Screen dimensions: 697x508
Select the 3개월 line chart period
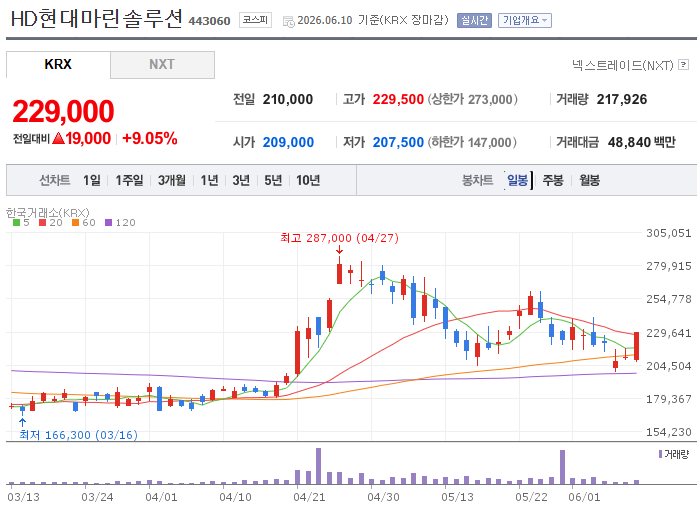pyautogui.click(x=172, y=180)
